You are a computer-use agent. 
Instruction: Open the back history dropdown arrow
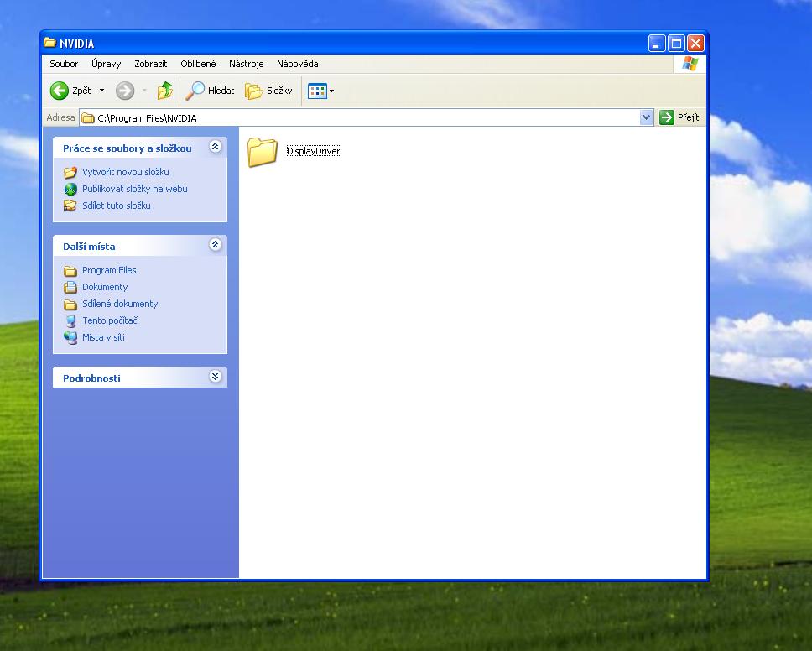pyautogui.click(x=102, y=91)
